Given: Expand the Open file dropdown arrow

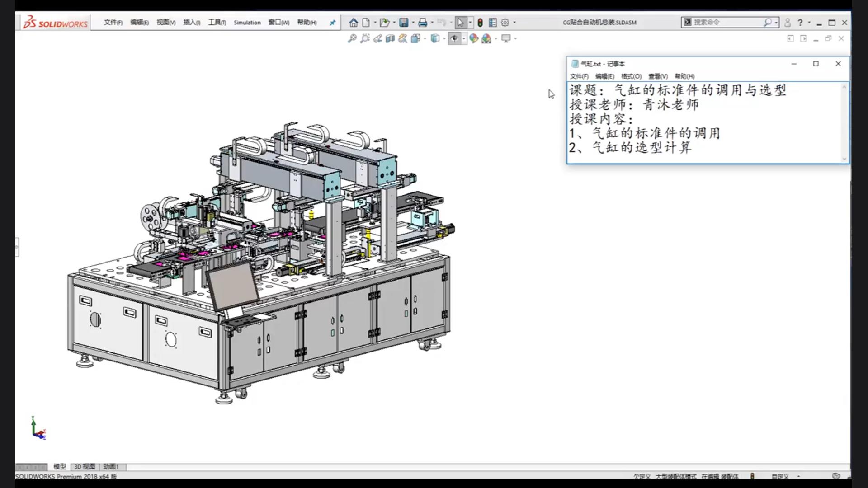Looking at the screenshot, I should click(394, 23).
